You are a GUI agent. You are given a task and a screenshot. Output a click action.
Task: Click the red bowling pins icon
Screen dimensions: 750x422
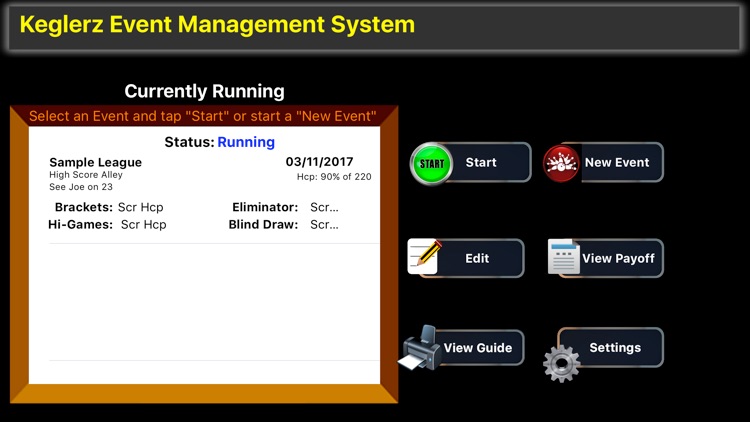[x=562, y=164]
